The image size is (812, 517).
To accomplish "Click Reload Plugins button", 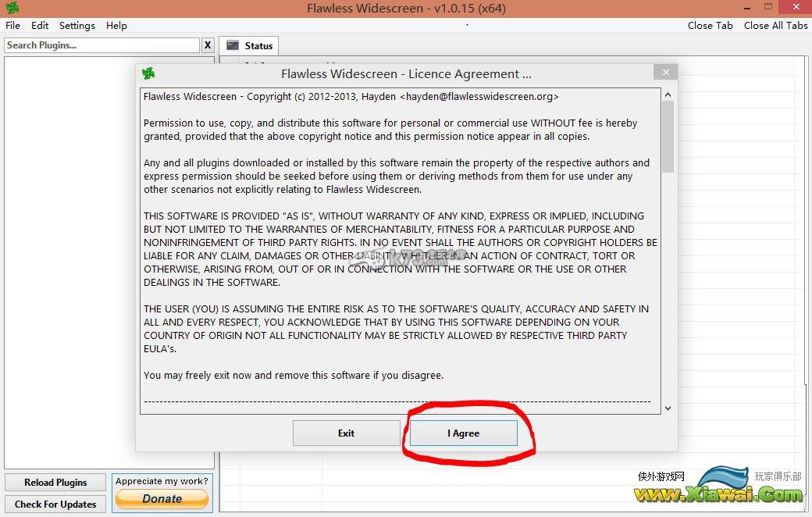I will (x=55, y=483).
